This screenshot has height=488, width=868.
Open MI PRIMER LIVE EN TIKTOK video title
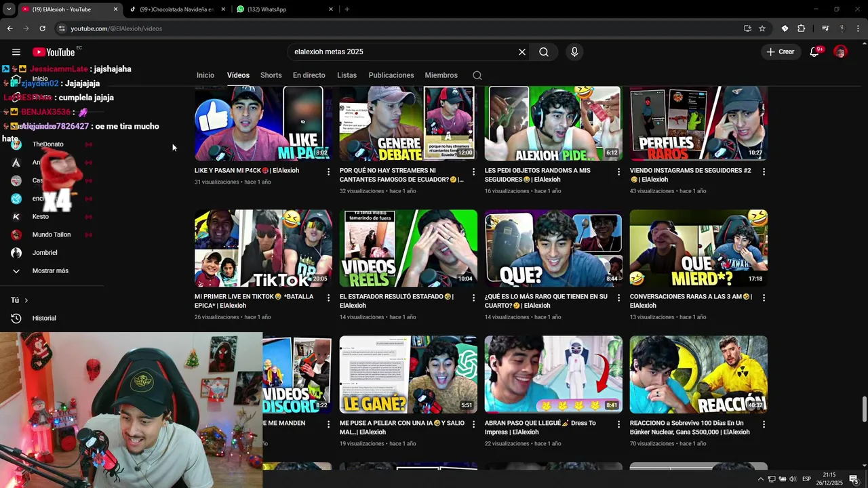(255, 301)
